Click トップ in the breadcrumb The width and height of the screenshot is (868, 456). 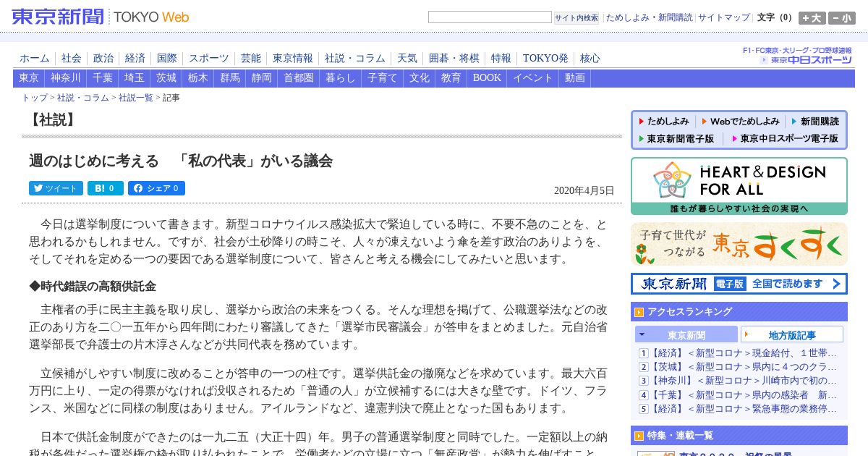coord(35,98)
